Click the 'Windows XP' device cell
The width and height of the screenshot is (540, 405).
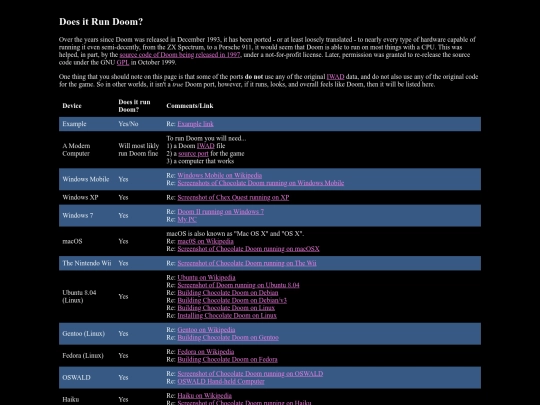[80, 197]
